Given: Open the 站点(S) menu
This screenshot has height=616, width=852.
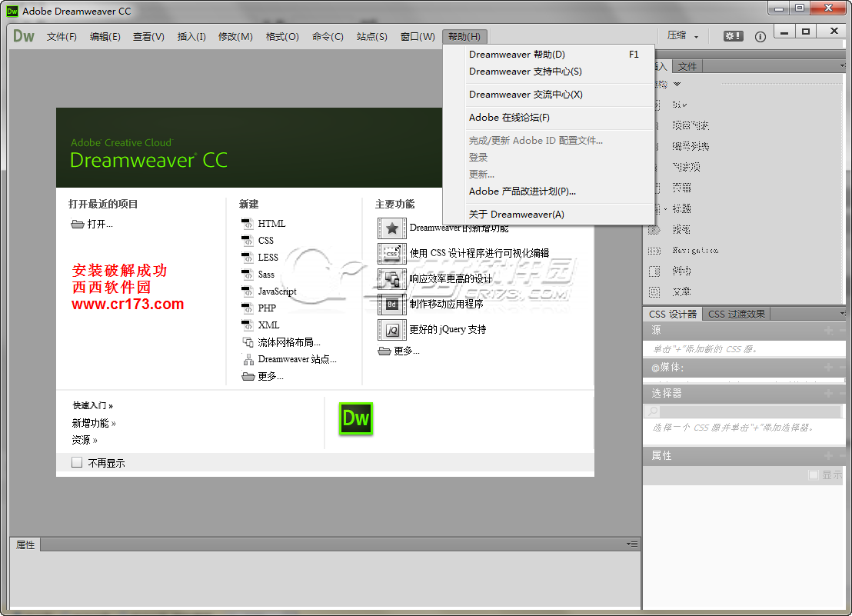Looking at the screenshot, I should [371, 36].
